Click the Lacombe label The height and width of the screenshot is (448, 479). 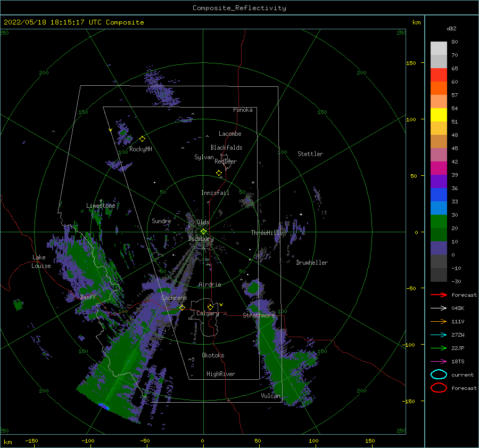230,134
